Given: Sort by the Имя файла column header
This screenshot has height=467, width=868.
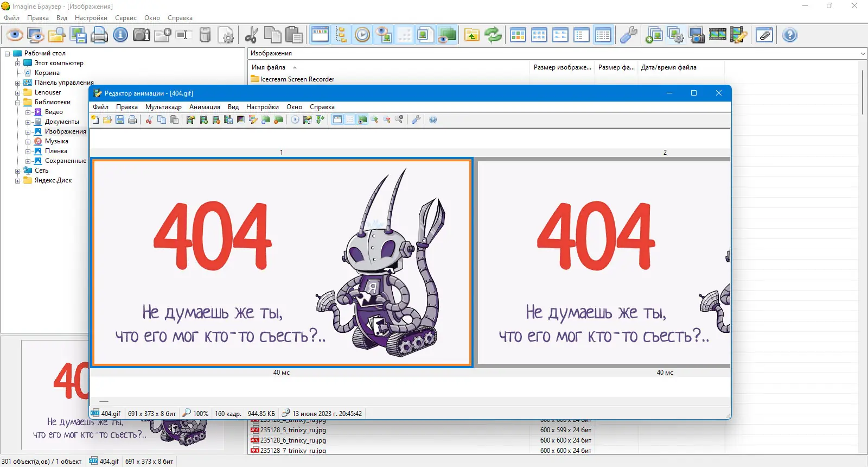Looking at the screenshot, I should 269,67.
